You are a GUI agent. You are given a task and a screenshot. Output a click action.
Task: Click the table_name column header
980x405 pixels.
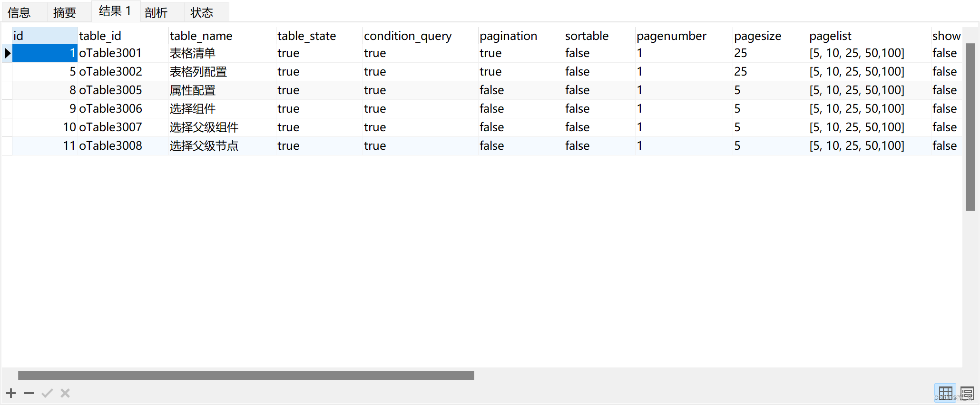[x=222, y=36]
